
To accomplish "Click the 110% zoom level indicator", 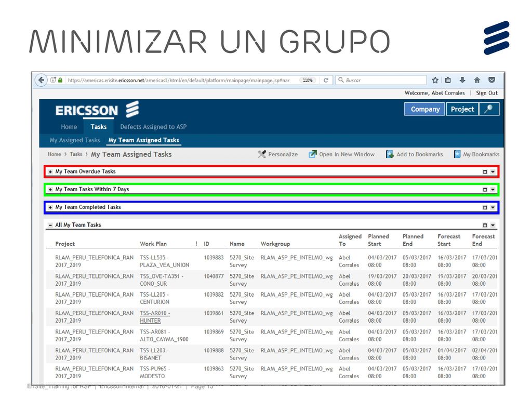I will (x=308, y=81).
